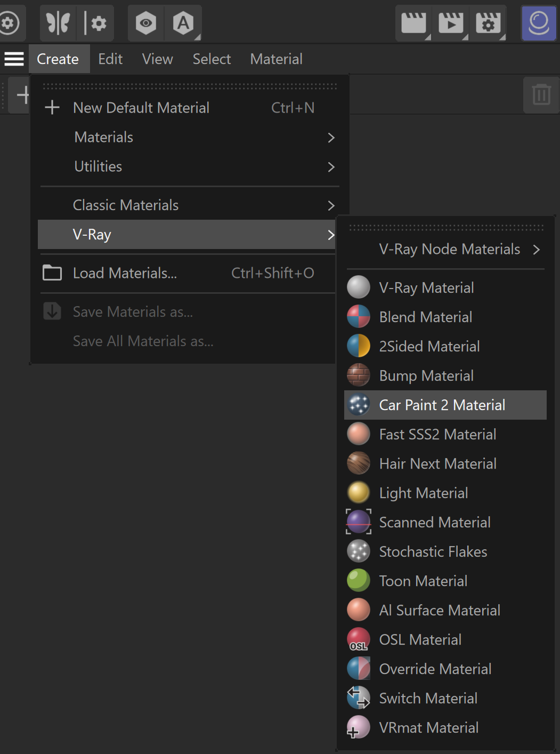Click the Scanned Material icon

click(359, 522)
